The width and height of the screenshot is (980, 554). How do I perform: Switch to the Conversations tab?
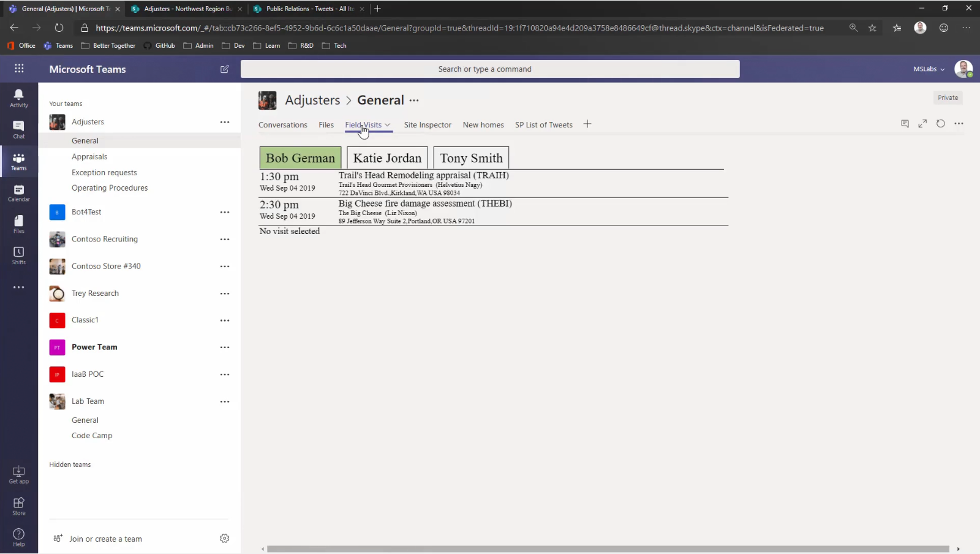(283, 125)
